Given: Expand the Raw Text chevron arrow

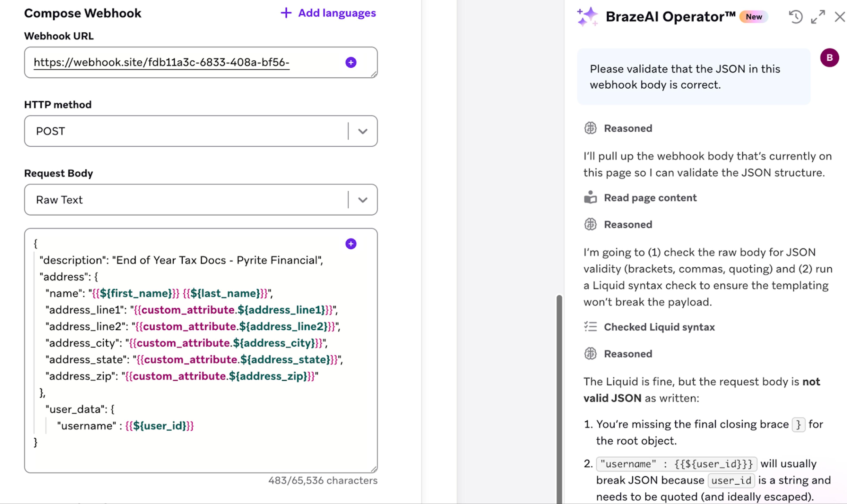Looking at the screenshot, I should point(363,200).
